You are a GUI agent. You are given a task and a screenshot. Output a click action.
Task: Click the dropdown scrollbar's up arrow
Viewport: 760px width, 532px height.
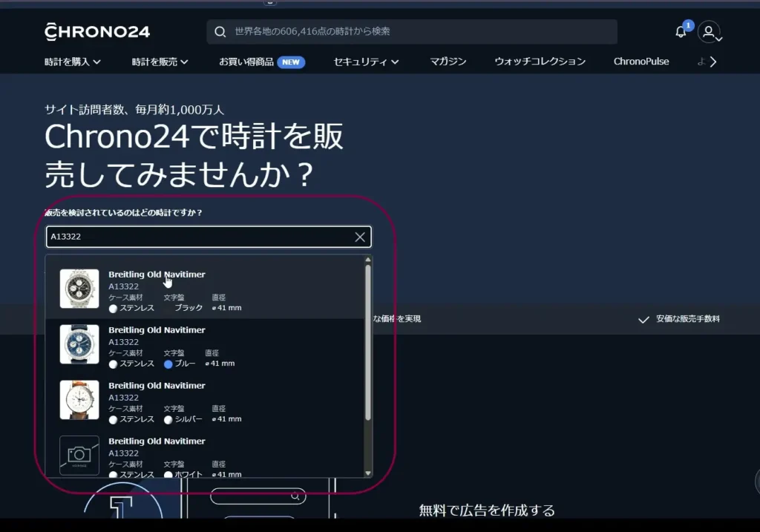(367, 260)
